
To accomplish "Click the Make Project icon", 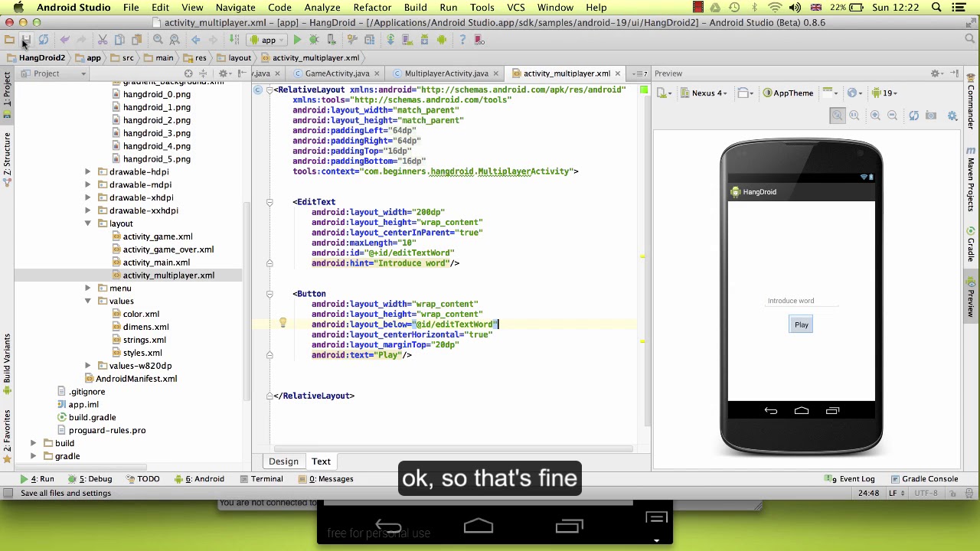I will click(234, 40).
